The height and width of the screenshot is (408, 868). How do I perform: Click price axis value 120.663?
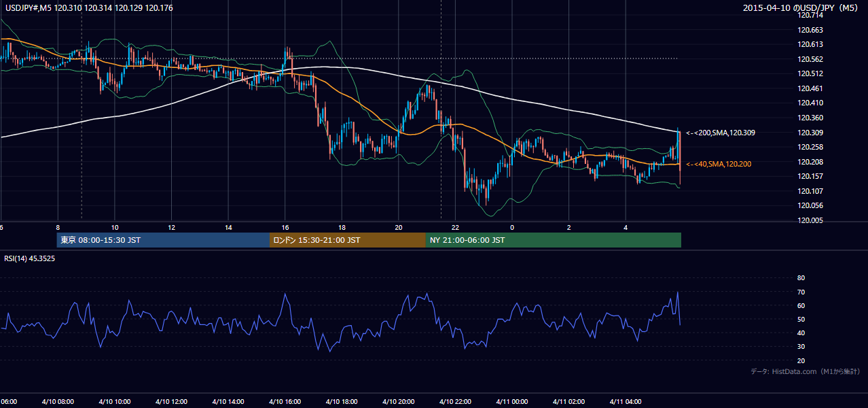point(812,30)
